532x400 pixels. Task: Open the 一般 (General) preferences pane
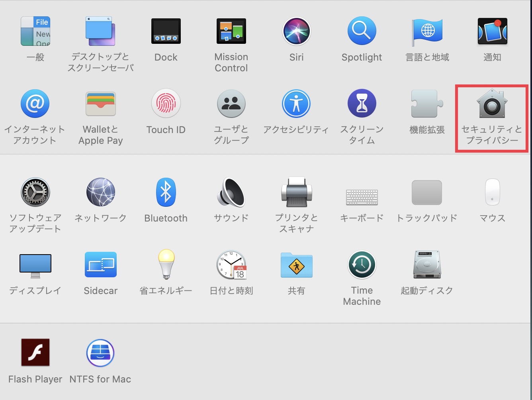(35, 31)
